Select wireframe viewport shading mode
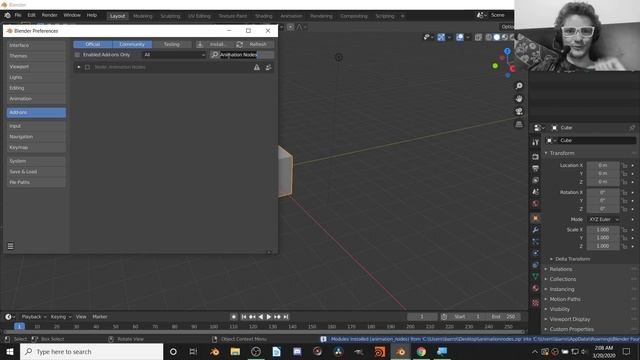Image resolution: width=640 pixels, height=360 pixels. pyautogui.click(x=489, y=37)
